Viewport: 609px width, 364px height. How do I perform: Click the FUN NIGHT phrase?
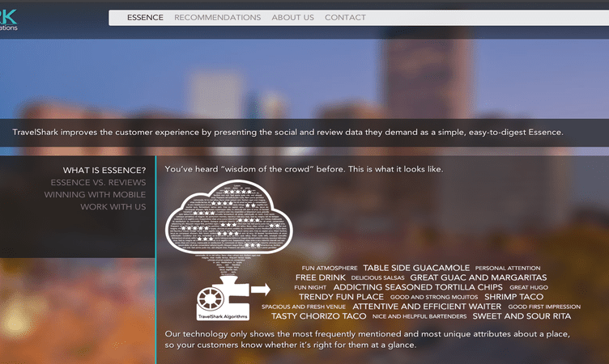310,287
